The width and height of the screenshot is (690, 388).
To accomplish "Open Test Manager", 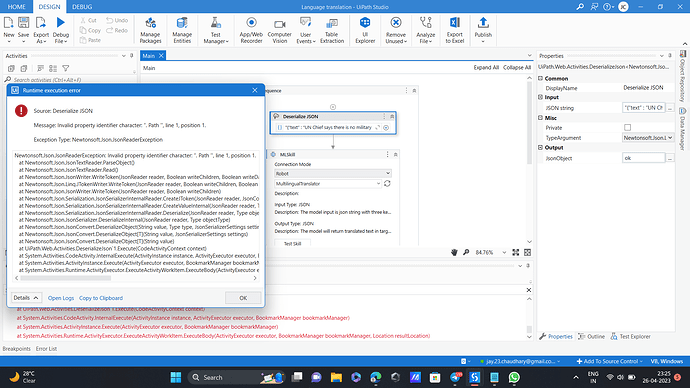I will (216, 30).
